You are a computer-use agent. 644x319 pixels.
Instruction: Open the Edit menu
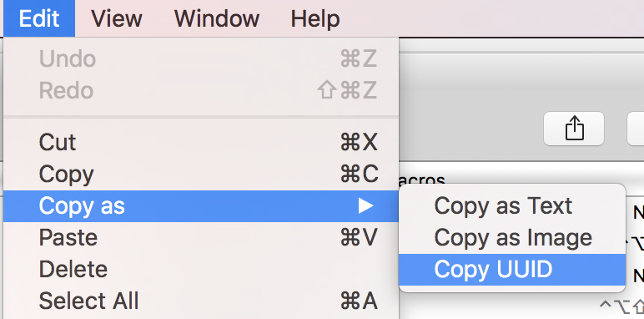tap(39, 18)
